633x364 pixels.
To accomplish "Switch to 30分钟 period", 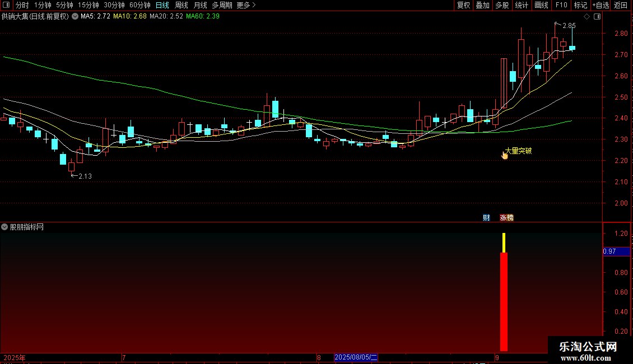I will (x=114, y=5).
